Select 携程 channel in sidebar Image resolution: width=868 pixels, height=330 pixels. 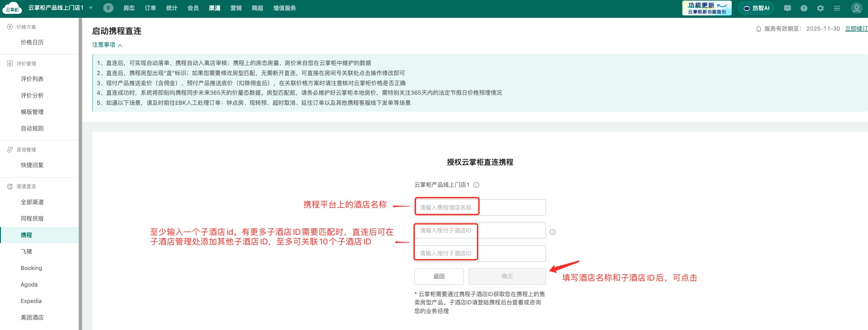39,235
